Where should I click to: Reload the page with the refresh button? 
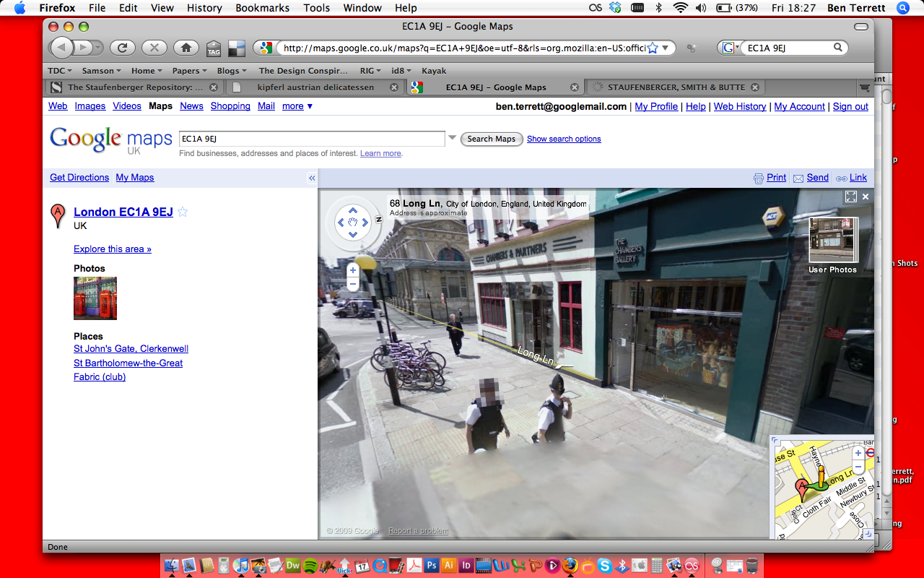[123, 48]
